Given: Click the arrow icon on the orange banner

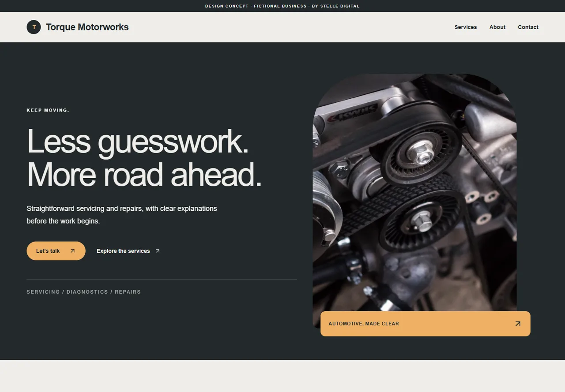Looking at the screenshot, I should coord(518,324).
